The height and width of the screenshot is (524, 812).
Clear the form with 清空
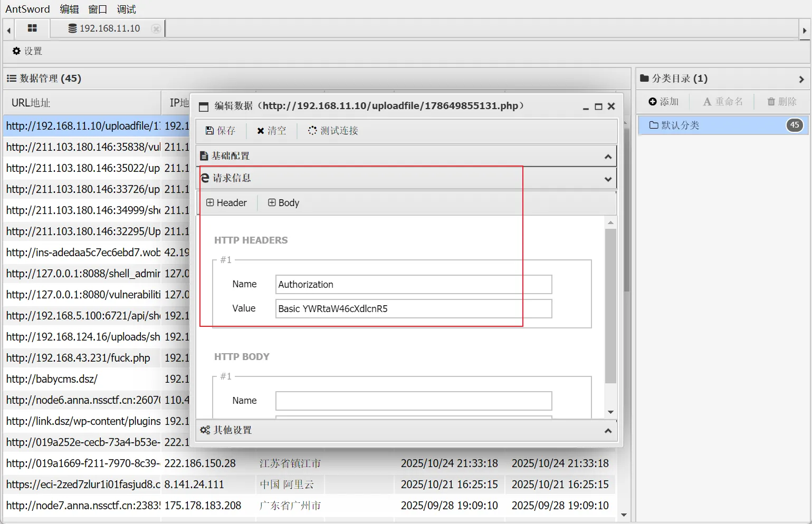click(271, 131)
